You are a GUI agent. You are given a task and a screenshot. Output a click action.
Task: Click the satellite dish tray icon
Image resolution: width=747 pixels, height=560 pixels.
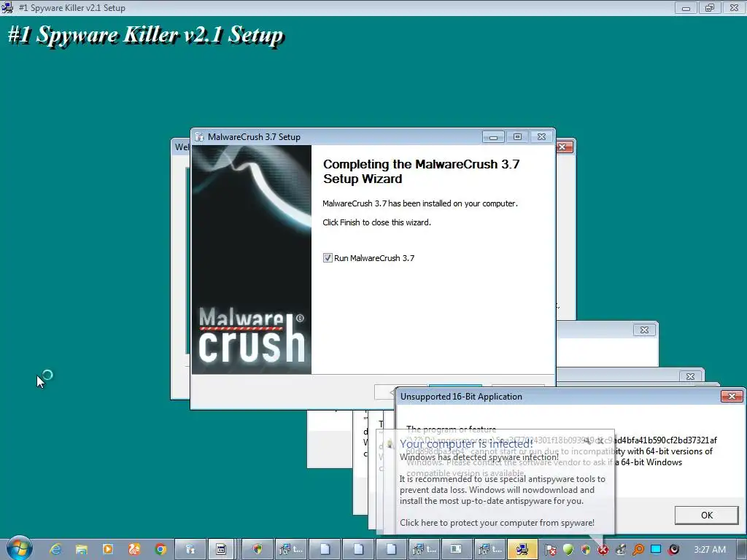coord(621,550)
